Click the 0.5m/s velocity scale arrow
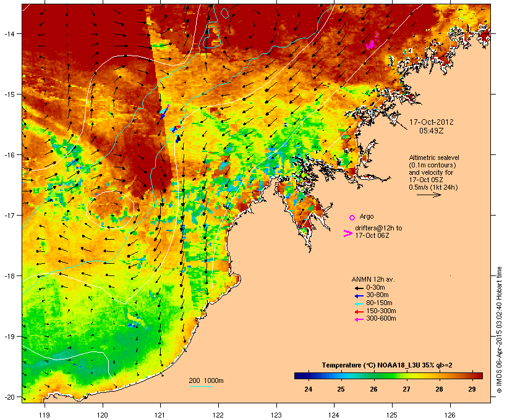 [429, 195]
